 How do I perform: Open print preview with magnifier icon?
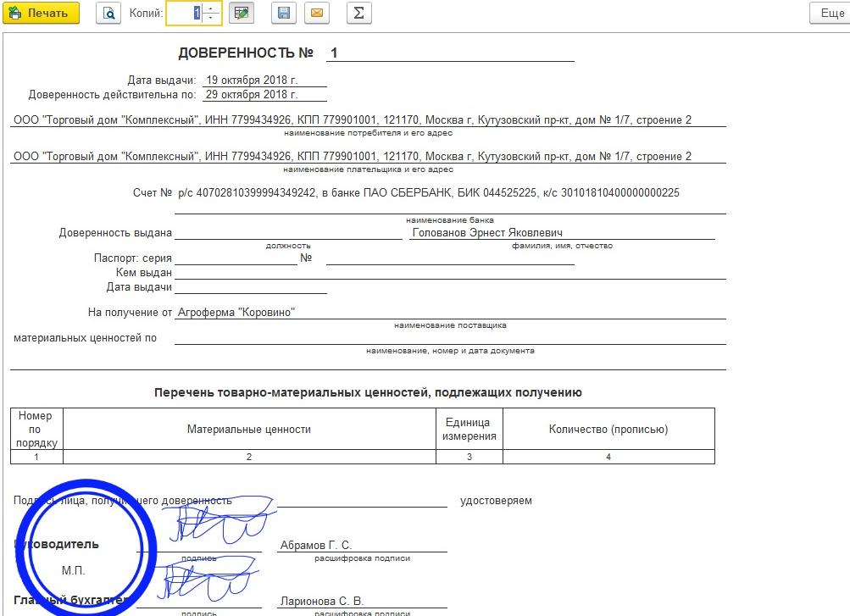[x=108, y=13]
